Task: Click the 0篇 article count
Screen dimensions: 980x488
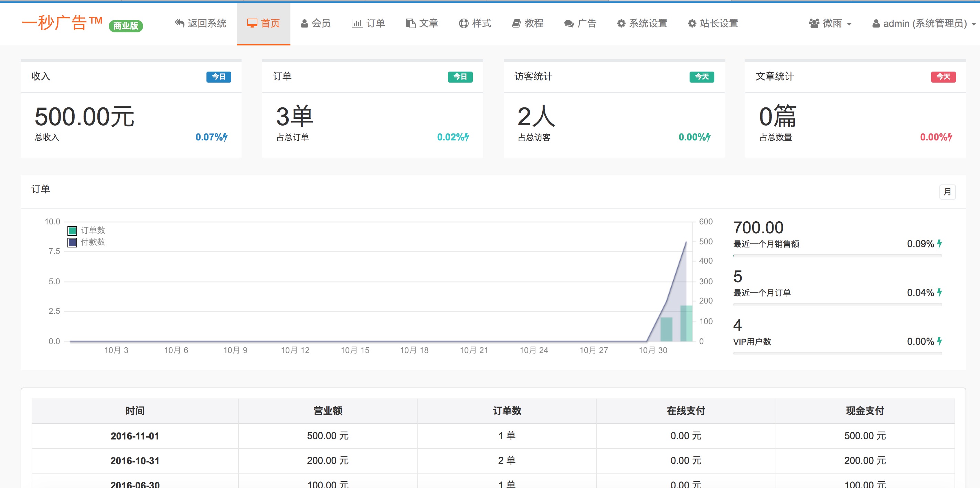Action: [x=778, y=116]
